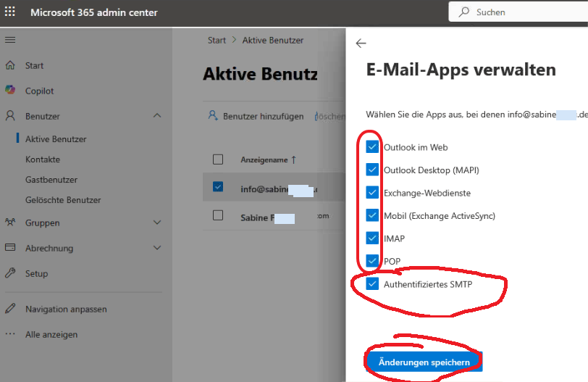Open the app launcher waffle icon

[9, 12]
